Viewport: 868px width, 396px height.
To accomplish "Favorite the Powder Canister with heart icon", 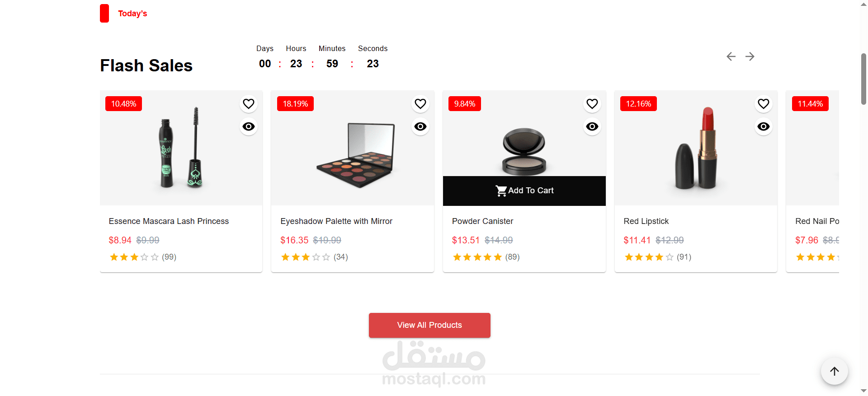I will tap(592, 104).
